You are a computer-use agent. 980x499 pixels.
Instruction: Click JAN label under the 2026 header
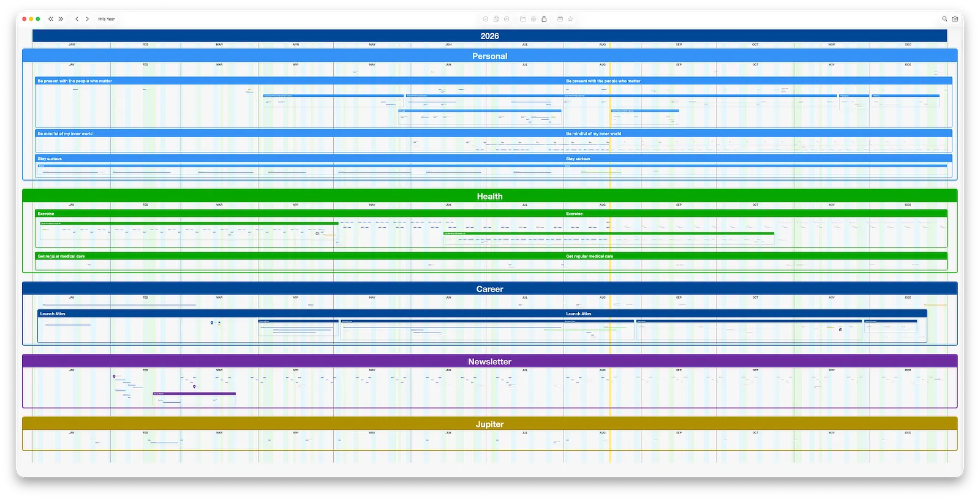click(x=72, y=45)
